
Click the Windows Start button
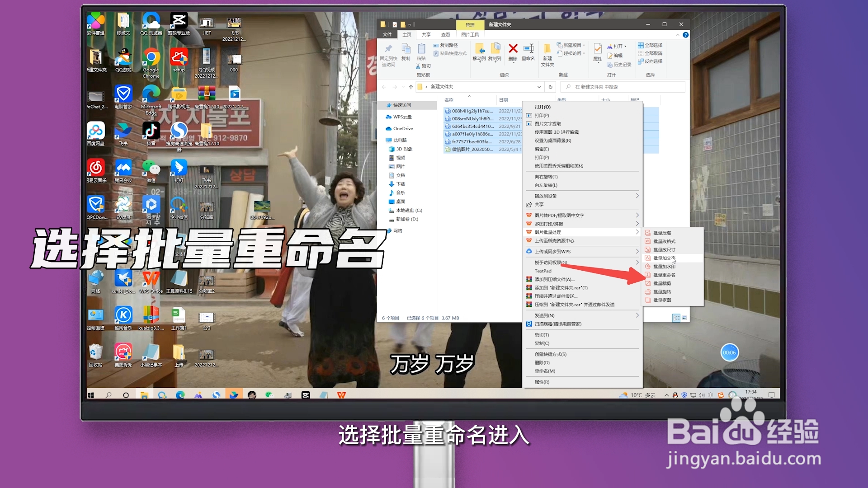click(91, 395)
